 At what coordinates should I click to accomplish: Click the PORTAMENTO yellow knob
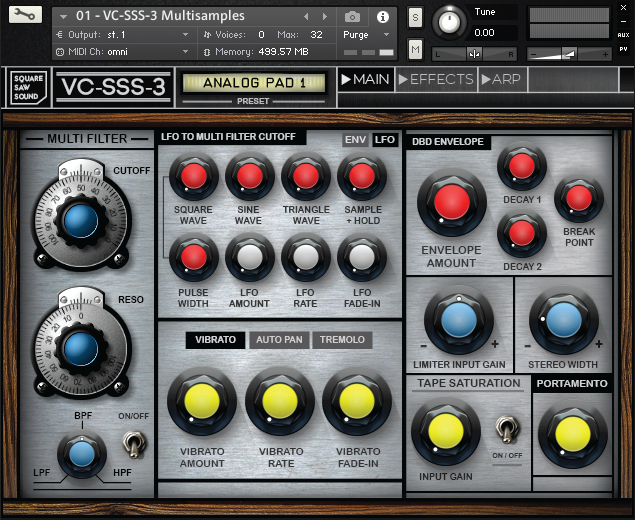coord(573,434)
